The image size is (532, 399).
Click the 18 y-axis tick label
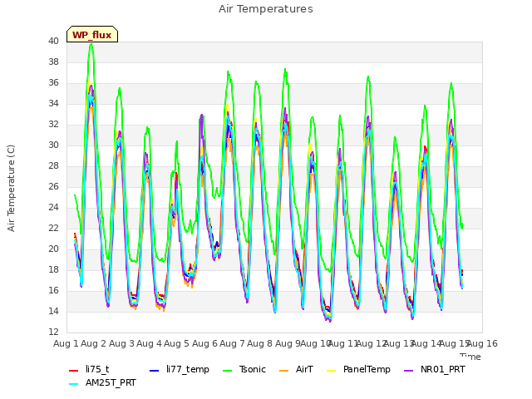click(x=53, y=269)
